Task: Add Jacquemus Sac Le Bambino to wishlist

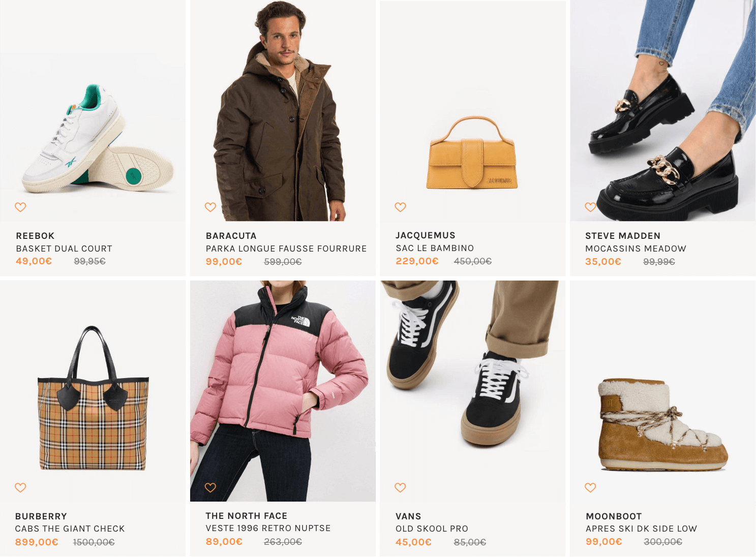Action: (401, 207)
